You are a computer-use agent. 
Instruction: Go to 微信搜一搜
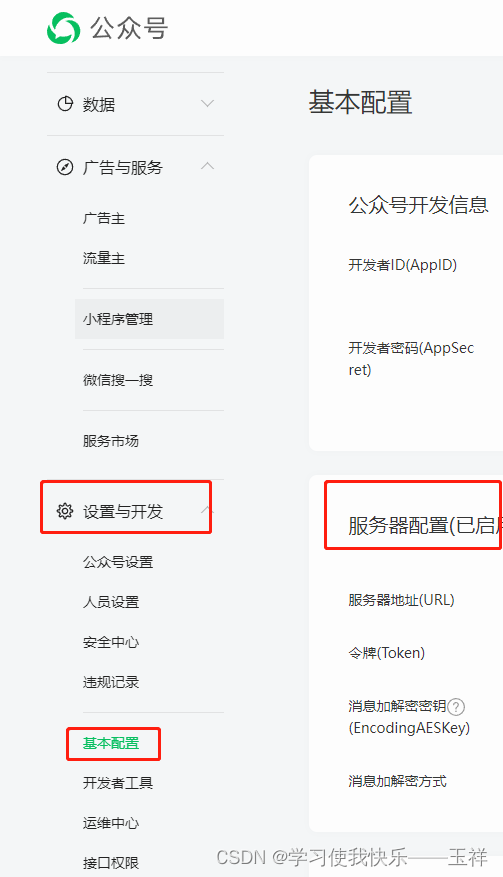(x=118, y=380)
